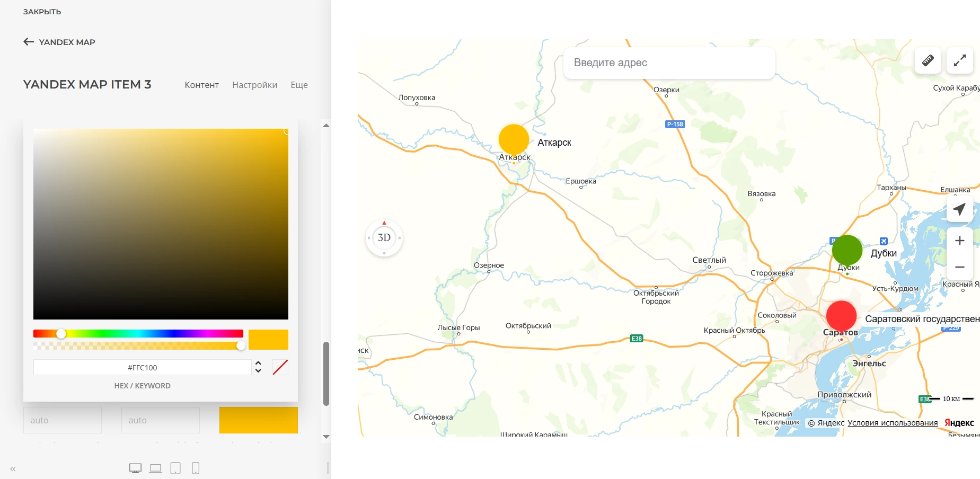Click the geolocation arrow button
Viewport: 980px width, 479px height.
[959, 209]
